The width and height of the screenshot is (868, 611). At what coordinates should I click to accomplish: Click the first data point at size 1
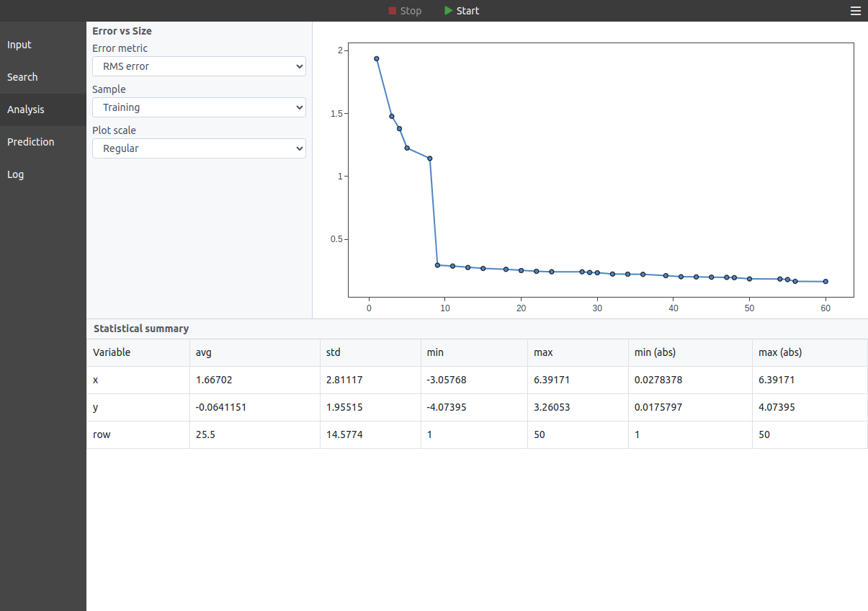pyautogui.click(x=377, y=59)
